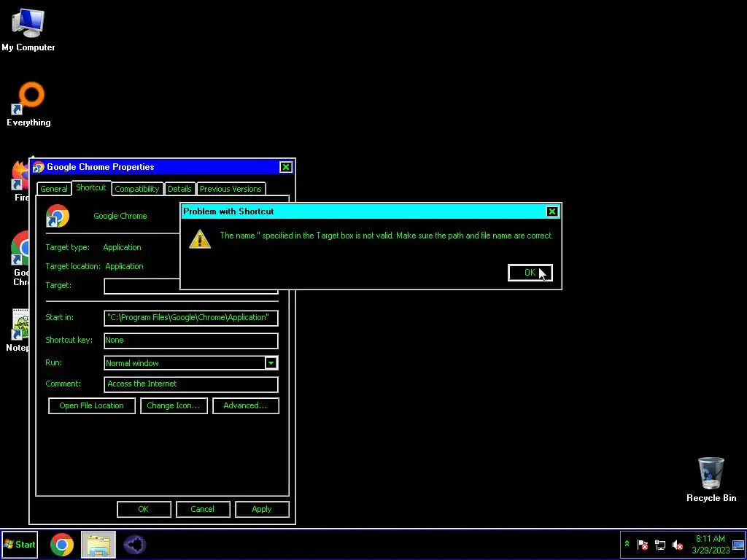
Task: Open the Everything search shortcut icon
Action: click(28, 105)
